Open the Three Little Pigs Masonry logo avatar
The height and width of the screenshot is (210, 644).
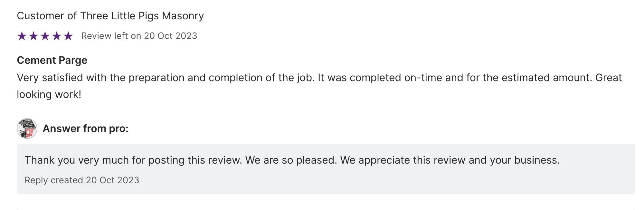[x=27, y=129]
